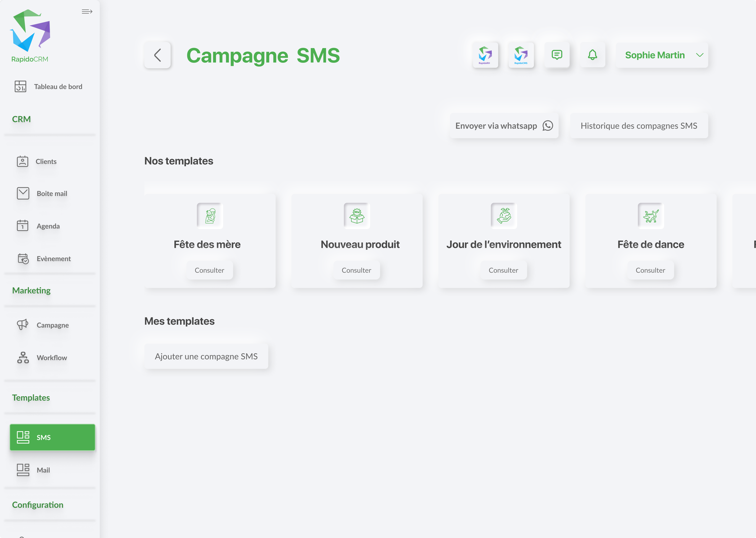
Task: Click Envoyer via whatsapp button
Action: pos(504,126)
